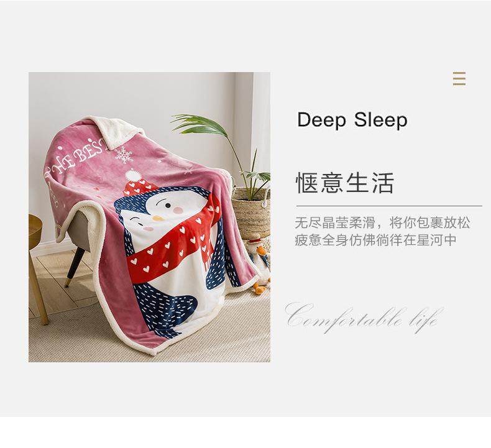The image size is (491, 448).
Task: Select the 惬意生活 title text
Action: pyautogui.click(x=345, y=183)
